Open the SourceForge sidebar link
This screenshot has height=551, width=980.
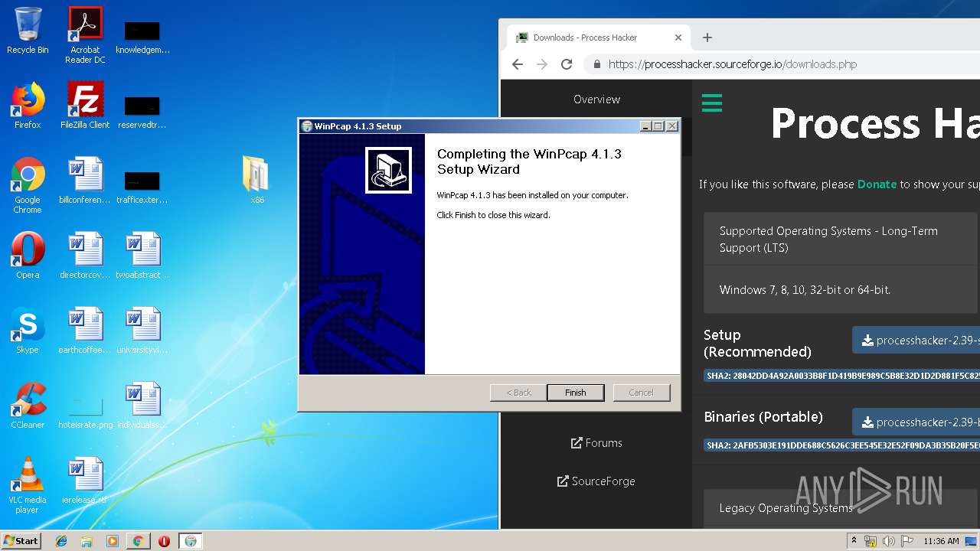[596, 481]
